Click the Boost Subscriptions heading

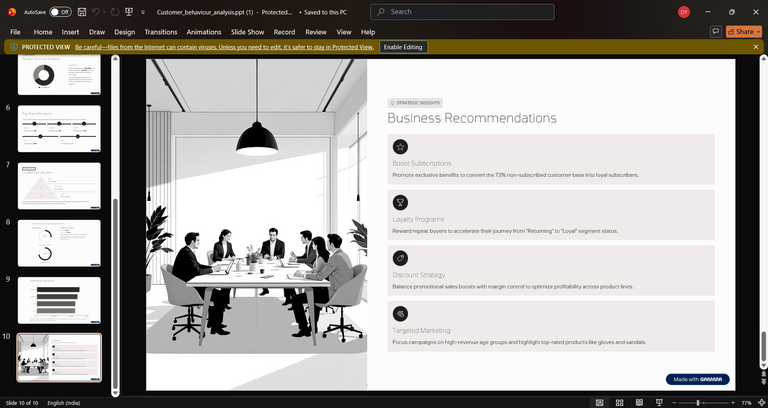[422, 163]
